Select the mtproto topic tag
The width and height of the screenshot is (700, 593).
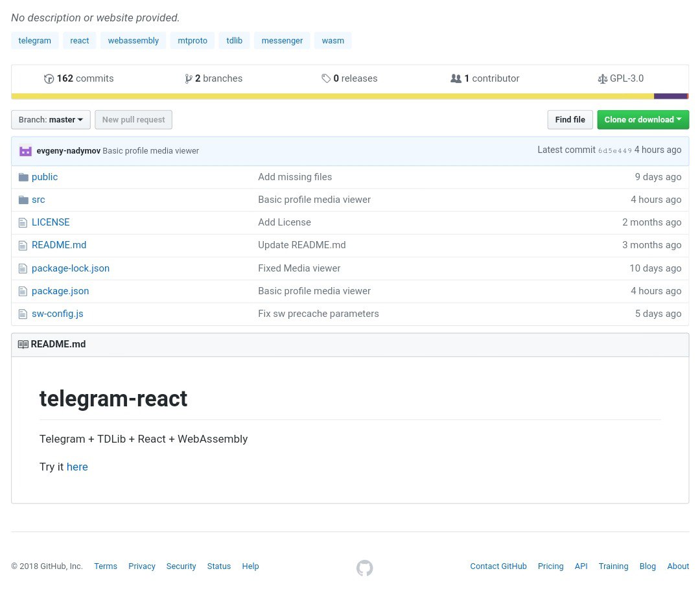click(x=192, y=41)
